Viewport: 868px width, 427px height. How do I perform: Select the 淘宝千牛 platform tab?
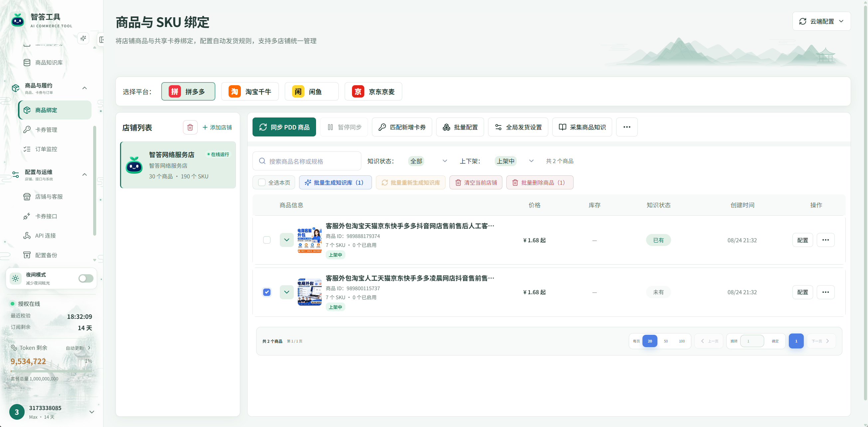click(250, 91)
